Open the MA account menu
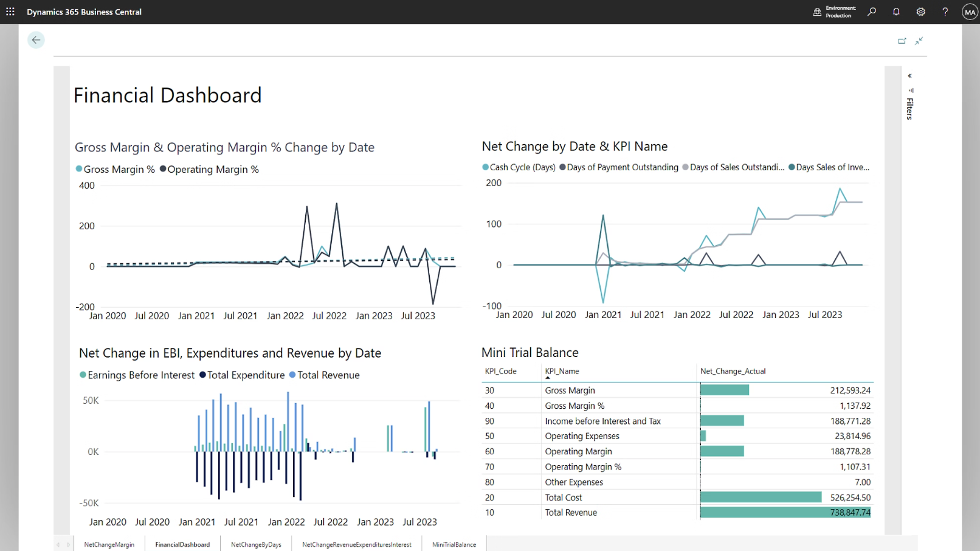 968,12
